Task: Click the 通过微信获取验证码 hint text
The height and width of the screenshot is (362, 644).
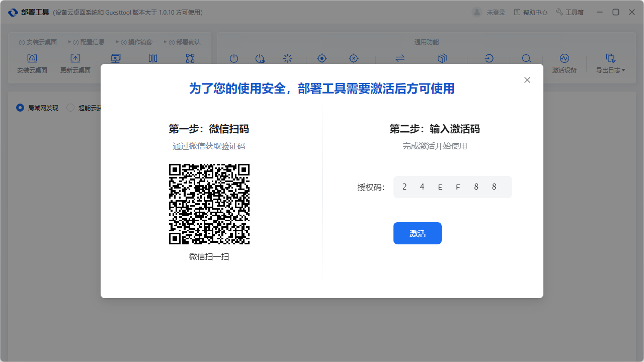Action: (209, 146)
